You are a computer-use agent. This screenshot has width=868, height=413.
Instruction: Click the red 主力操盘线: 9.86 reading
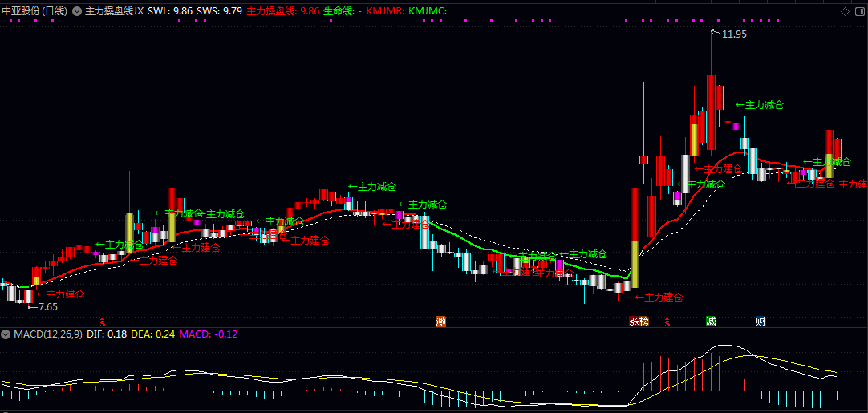[x=283, y=10]
